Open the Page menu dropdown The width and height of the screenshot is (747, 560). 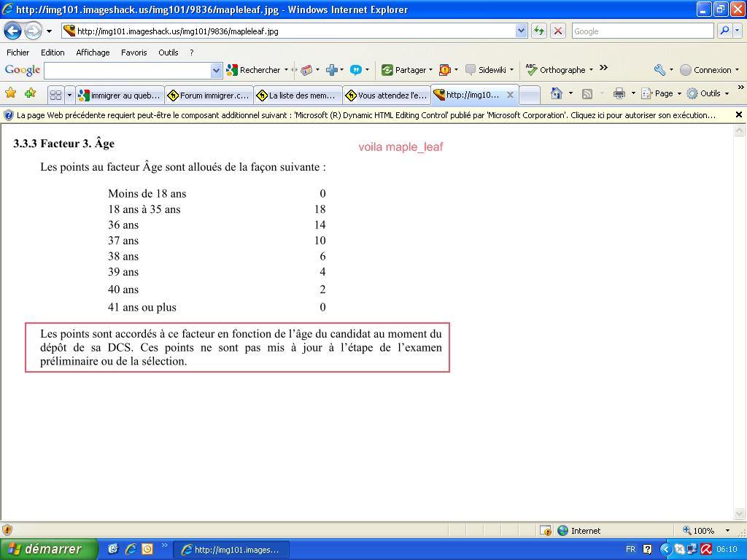[x=663, y=93]
